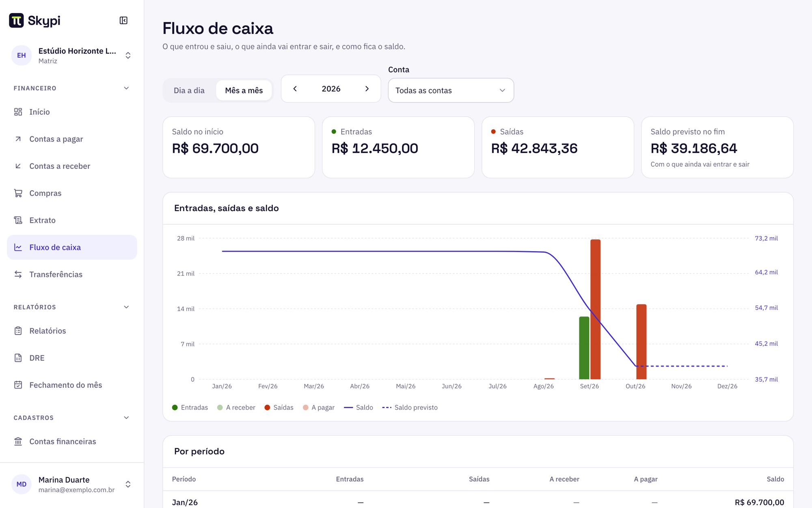Click the R$ 39.186,64 forecast balance
This screenshot has height=508, width=812.
(x=694, y=148)
